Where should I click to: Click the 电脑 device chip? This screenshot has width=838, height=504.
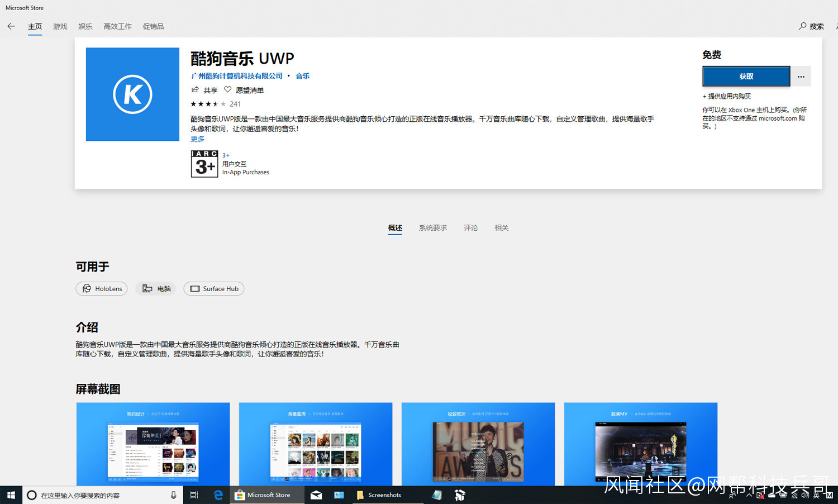[156, 289]
